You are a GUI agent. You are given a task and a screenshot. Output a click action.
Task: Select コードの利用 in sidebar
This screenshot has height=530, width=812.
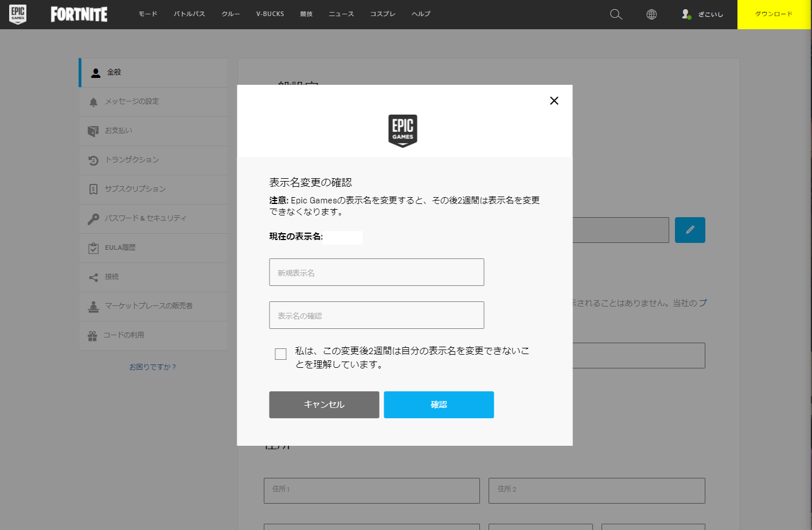point(154,336)
